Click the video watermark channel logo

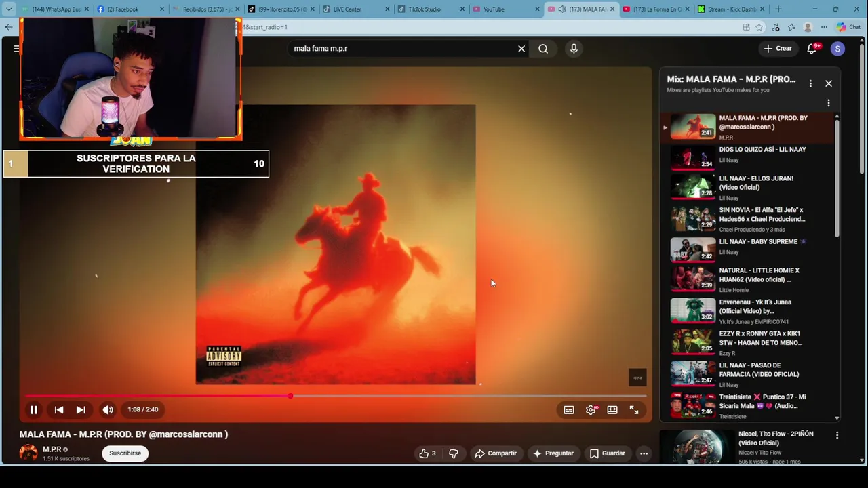637,378
